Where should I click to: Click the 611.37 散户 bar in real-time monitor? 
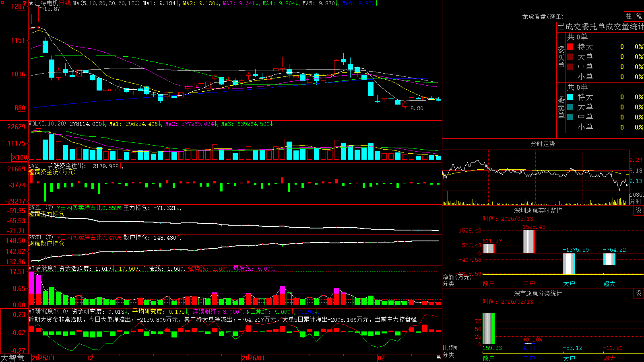pyautogui.click(x=489, y=249)
